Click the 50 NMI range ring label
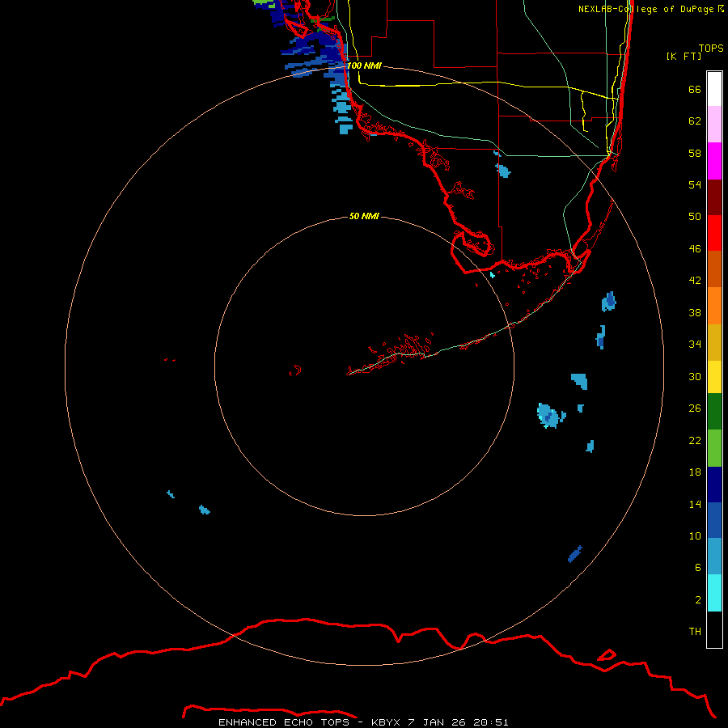The image size is (728, 728). 364,216
